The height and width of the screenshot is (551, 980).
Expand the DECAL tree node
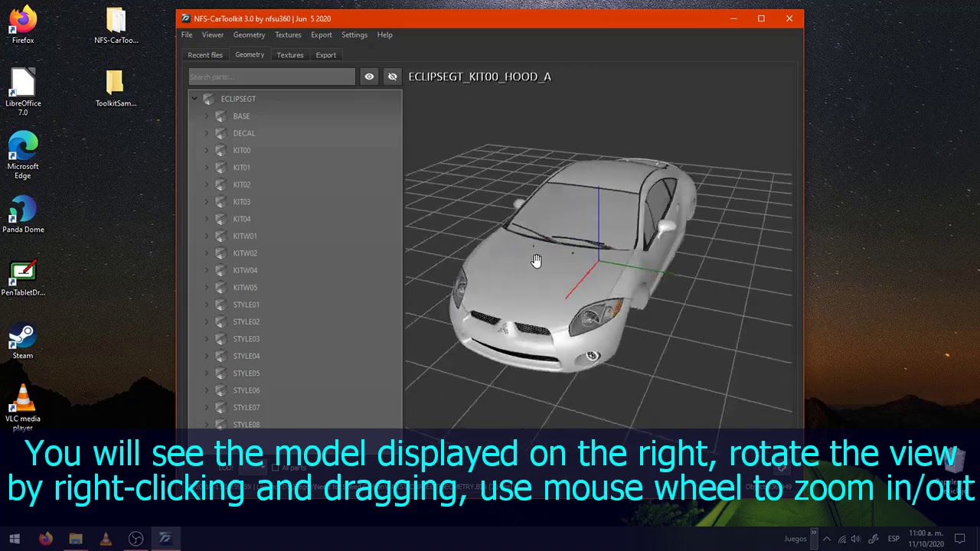pos(207,133)
